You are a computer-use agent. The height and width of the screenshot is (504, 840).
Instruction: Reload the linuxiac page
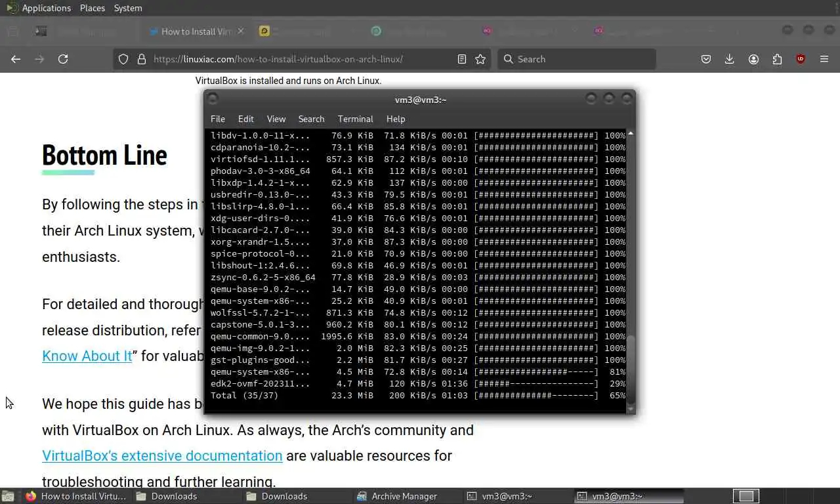tap(63, 59)
